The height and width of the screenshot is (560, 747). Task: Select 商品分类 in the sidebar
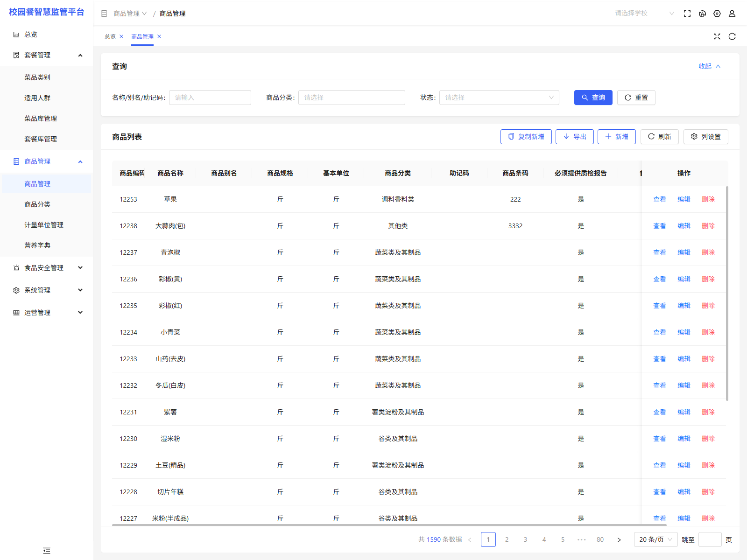(37, 204)
